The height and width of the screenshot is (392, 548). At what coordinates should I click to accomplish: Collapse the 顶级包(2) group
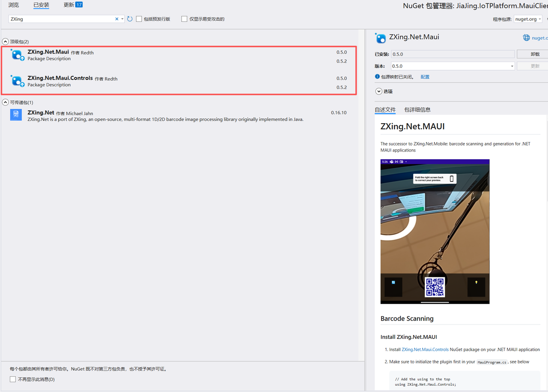click(5, 42)
